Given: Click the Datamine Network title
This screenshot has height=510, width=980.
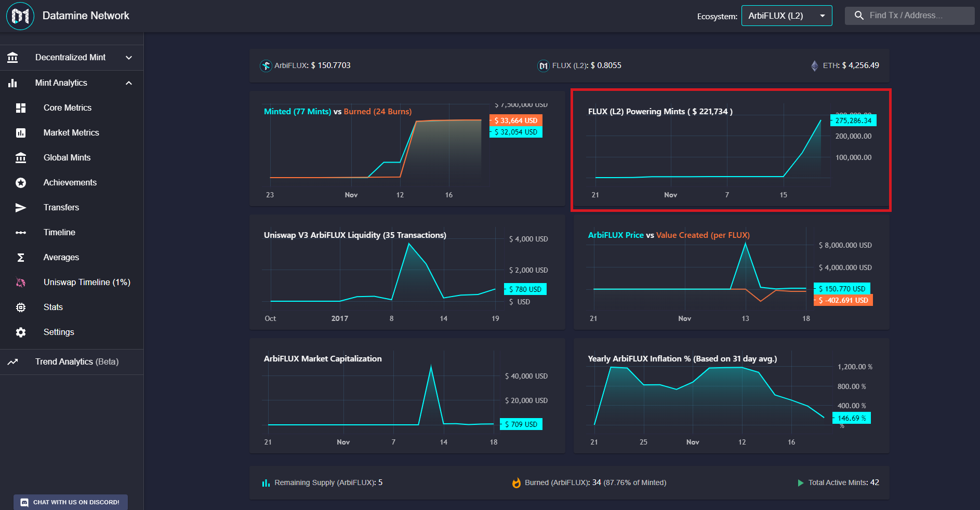Looking at the screenshot, I should 86,16.
